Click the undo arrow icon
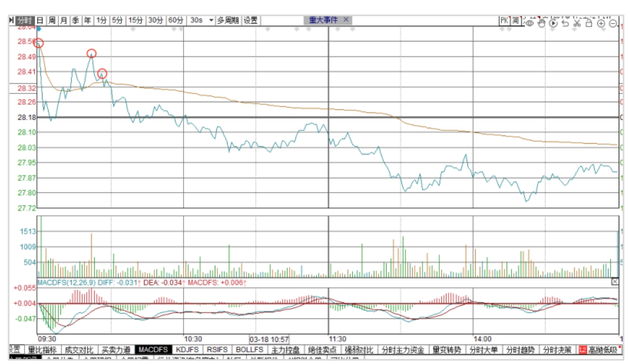Screen dimensions: 630x364 (x=565, y=23)
